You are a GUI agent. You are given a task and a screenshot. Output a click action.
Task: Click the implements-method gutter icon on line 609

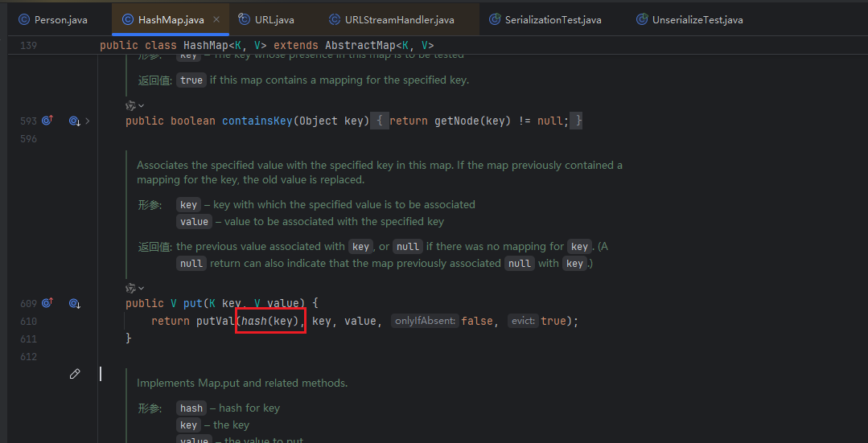tap(47, 303)
